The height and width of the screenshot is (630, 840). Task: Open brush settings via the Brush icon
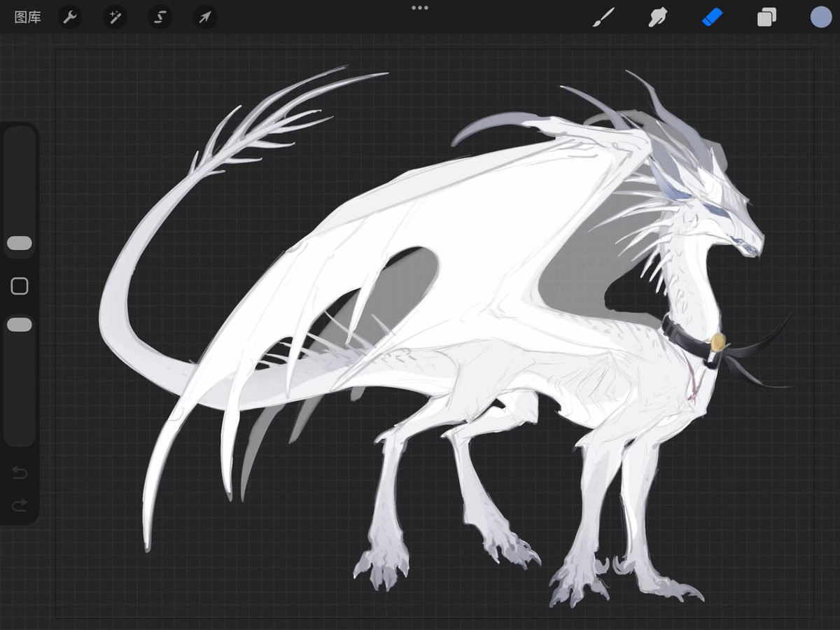pos(603,17)
